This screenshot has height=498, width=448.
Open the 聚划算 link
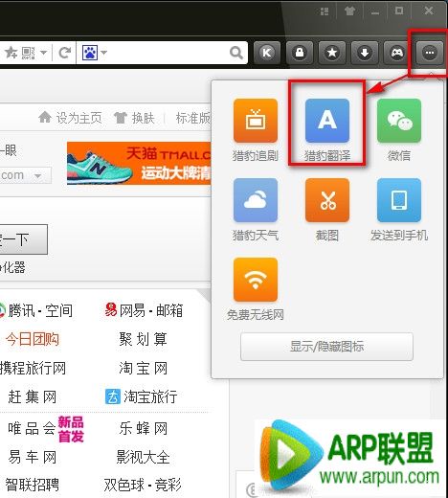(x=143, y=339)
